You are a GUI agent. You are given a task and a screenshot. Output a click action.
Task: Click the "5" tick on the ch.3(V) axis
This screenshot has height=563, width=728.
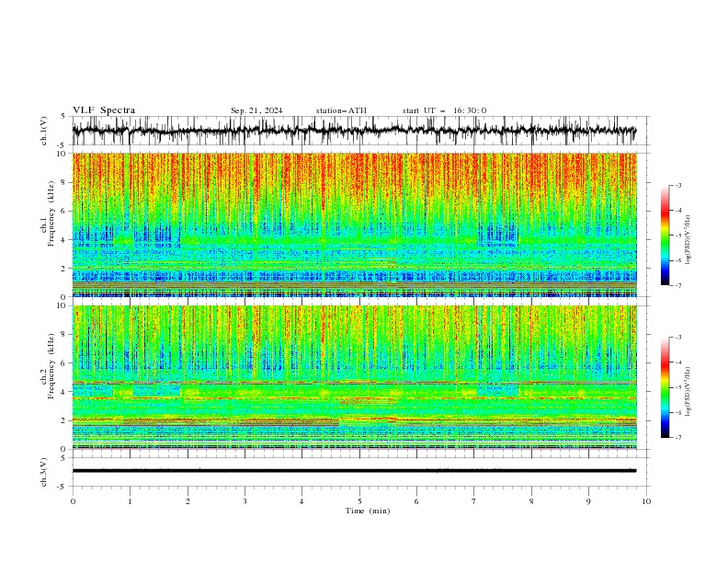[x=63, y=457]
